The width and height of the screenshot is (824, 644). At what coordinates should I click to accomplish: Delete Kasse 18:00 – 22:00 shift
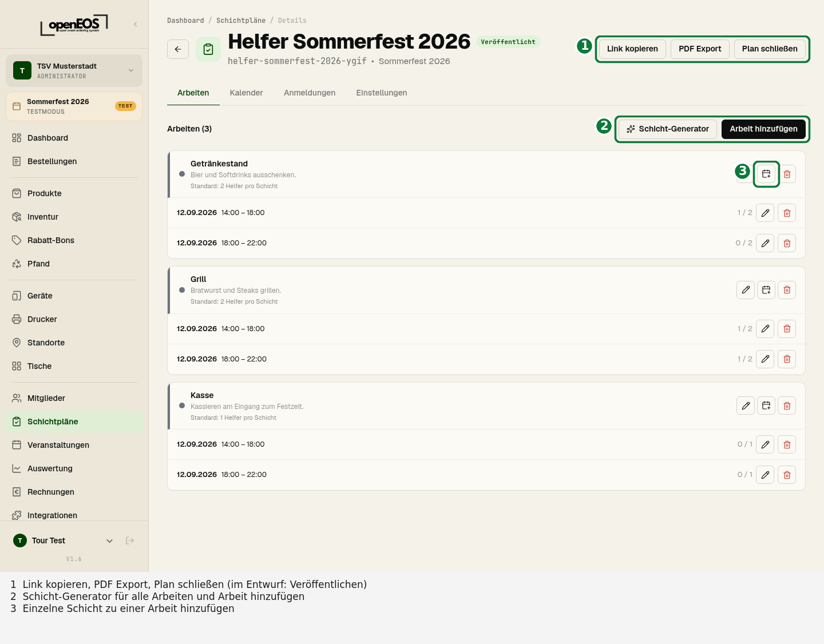[787, 475]
